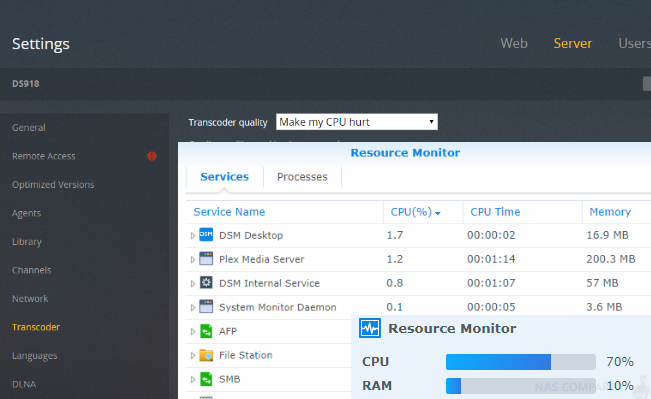
Task: Click the System Monitor Daemon icon
Action: pyautogui.click(x=206, y=307)
